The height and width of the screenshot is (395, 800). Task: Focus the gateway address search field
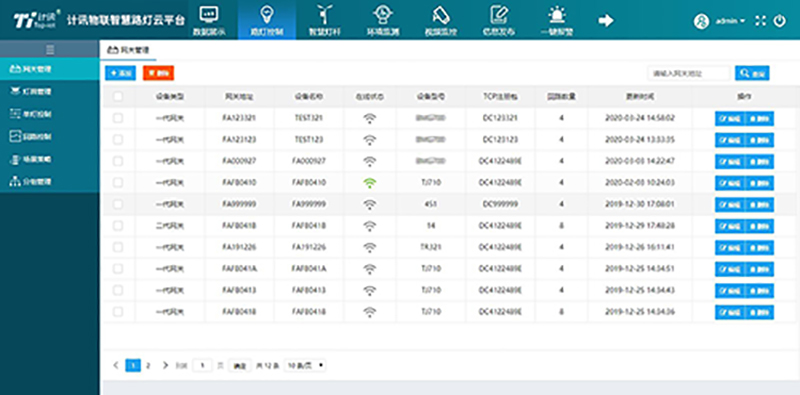[689, 73]
